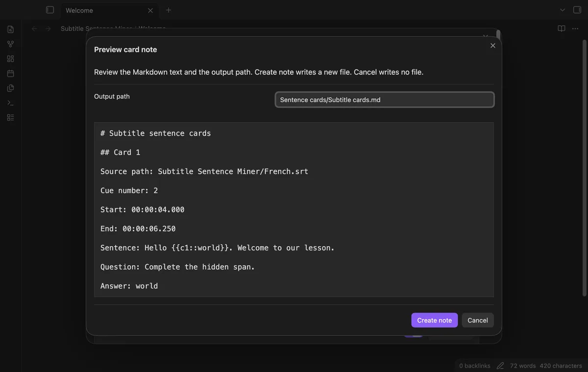Click the 'Output path' label
Screen dimensions: 588x372
point(112,96)
